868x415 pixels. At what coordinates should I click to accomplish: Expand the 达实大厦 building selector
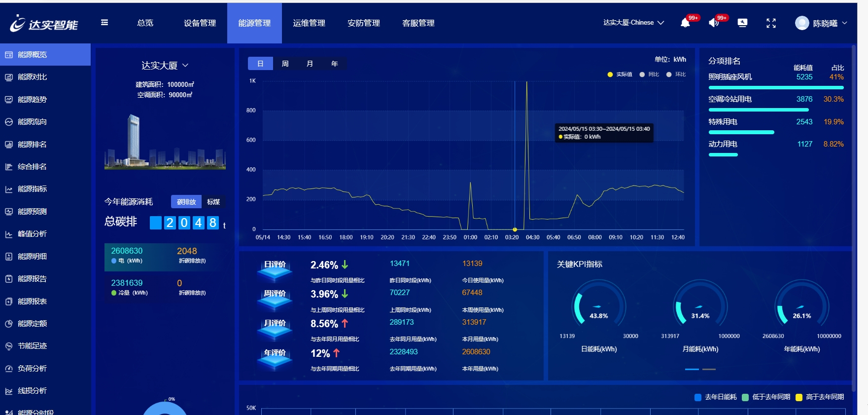pyautogui.click(x=165, y=66)
